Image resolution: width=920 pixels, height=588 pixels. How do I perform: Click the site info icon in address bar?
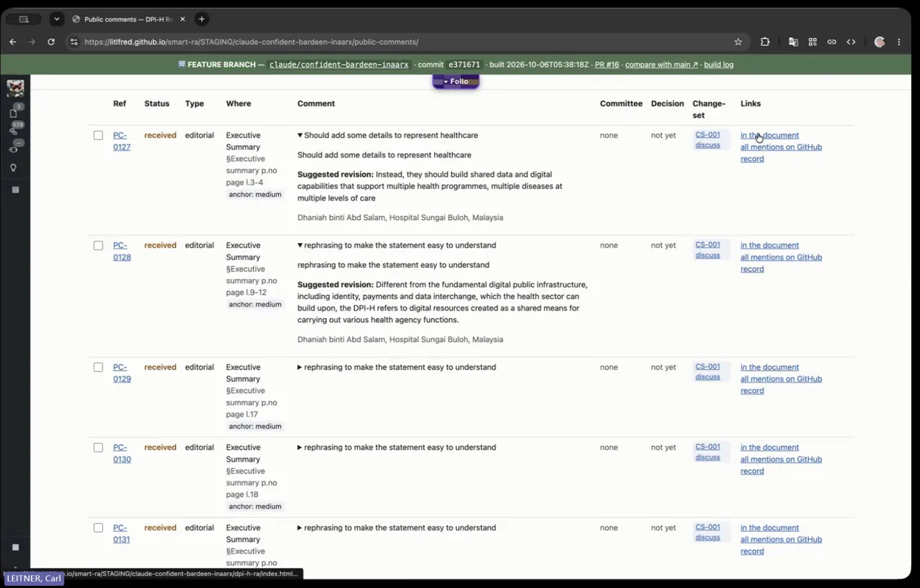pyautogui.click(x=74, y=42)
